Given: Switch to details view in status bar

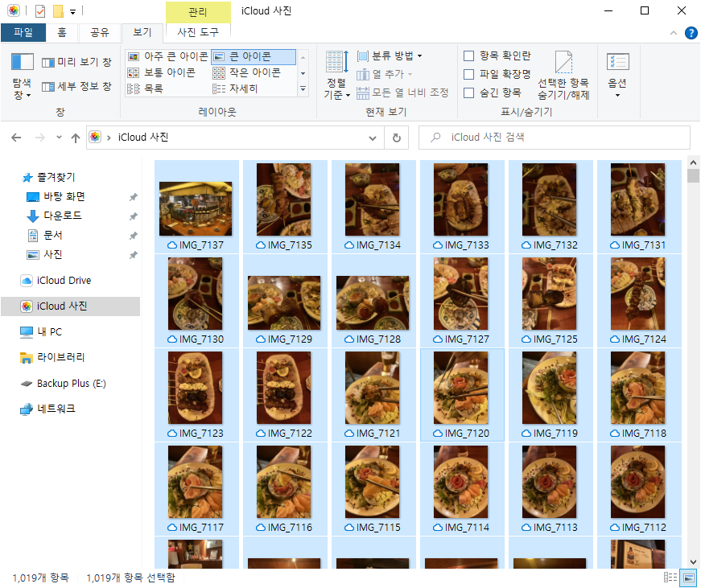Looking at the screenshot, I should (670, 578).
